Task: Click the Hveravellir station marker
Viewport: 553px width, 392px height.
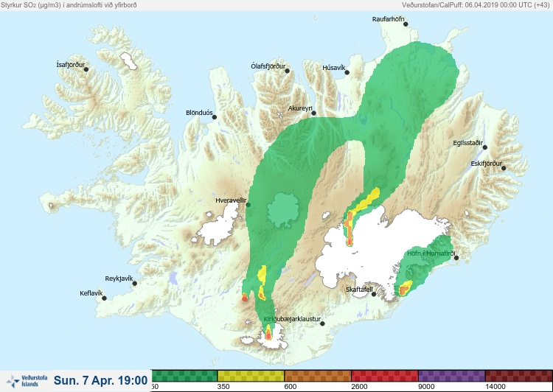Action: pos(248,204)
